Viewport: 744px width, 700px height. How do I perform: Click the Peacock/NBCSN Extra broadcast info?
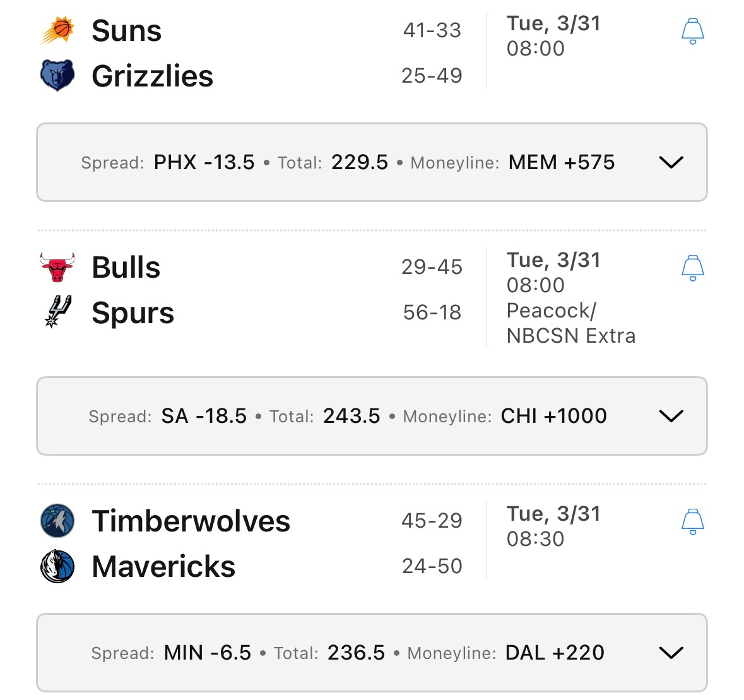(x=570, y=323)
